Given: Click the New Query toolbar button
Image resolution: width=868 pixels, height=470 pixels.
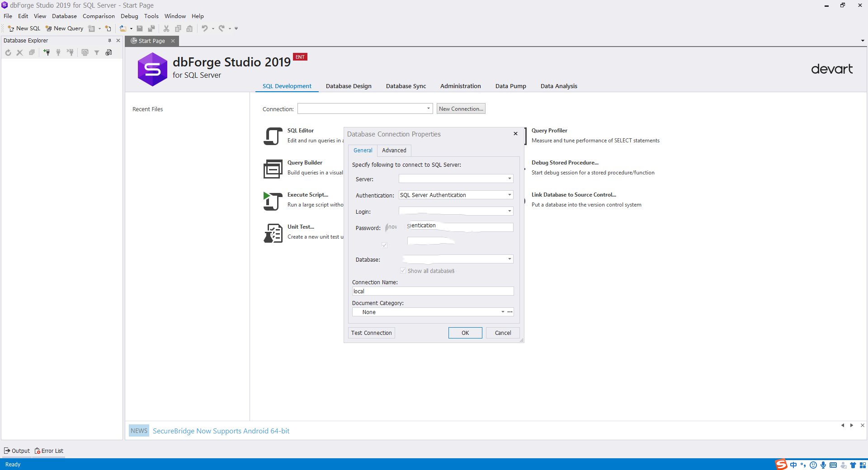Looking at the screenshot, I should click(x=64, y=28).
